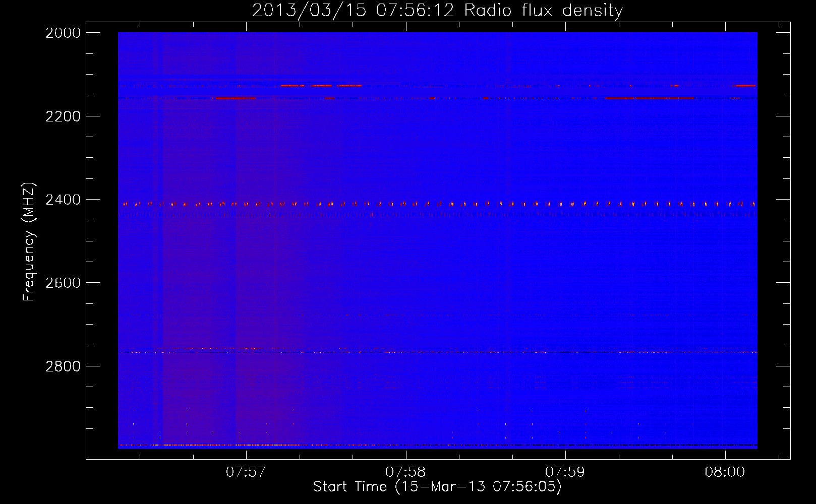The height and width of the screenshot is (504, 816).
Task: Click the 2800 frequency tick label
Action: click(x=63, y=366)
